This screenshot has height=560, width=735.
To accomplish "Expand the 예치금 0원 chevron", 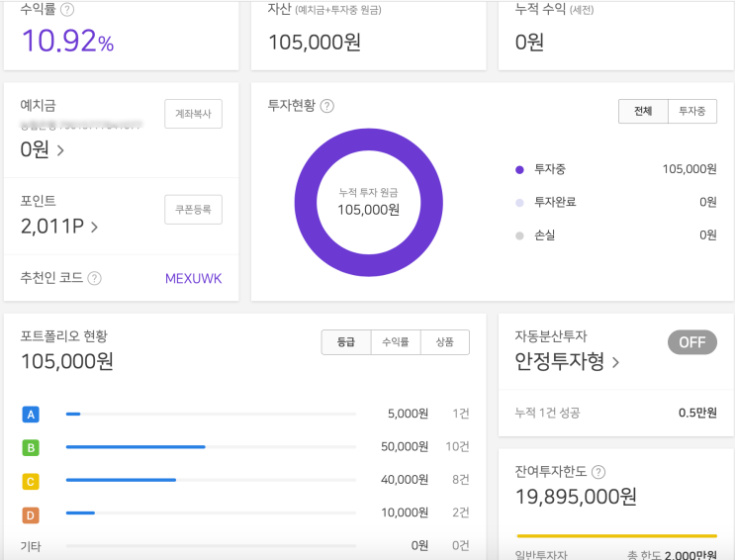I will (60, 150).
